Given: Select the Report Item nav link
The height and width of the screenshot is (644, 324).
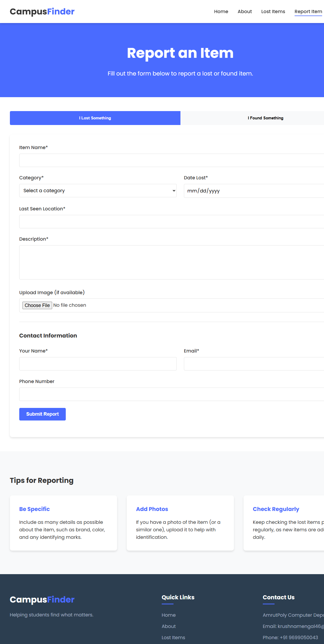Looking at the screenshot, I should pyautogui.click(x=308, y=12).
